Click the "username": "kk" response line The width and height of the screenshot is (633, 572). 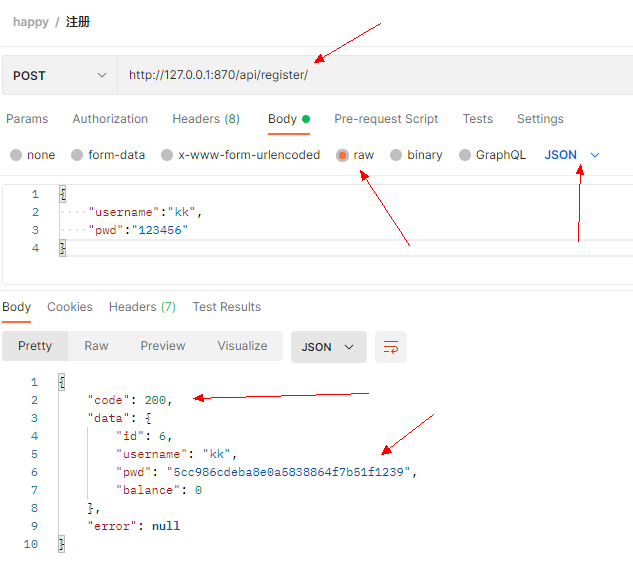(x=176, y=454)
